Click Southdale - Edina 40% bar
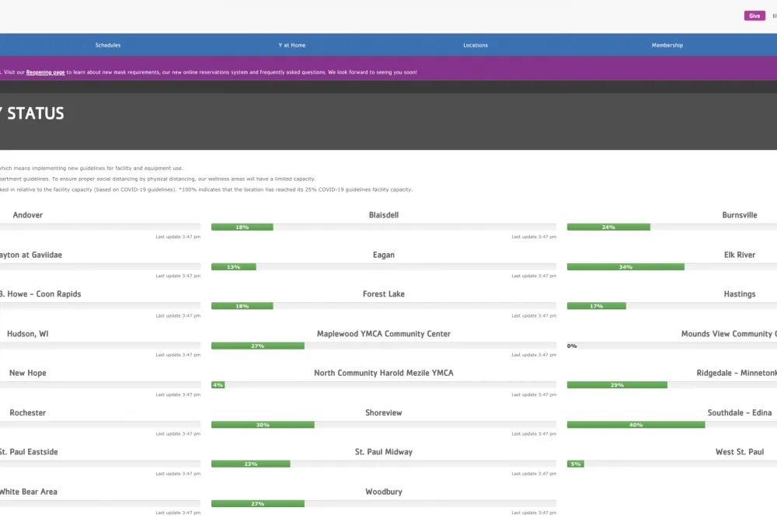The height and width of the screenshot is (532, 777). tap(636, 425)
